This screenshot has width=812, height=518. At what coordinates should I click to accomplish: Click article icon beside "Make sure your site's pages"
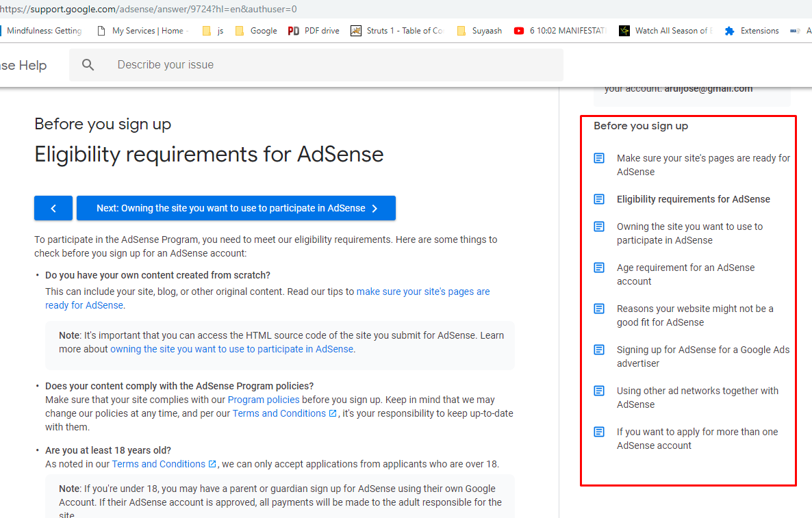[x=599, y=158]
